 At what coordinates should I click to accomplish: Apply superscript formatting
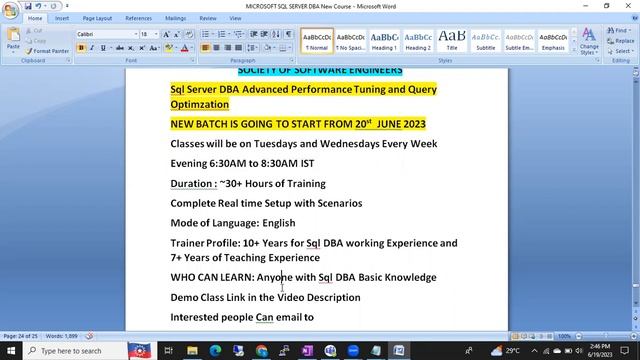click(x=142, y=48)
